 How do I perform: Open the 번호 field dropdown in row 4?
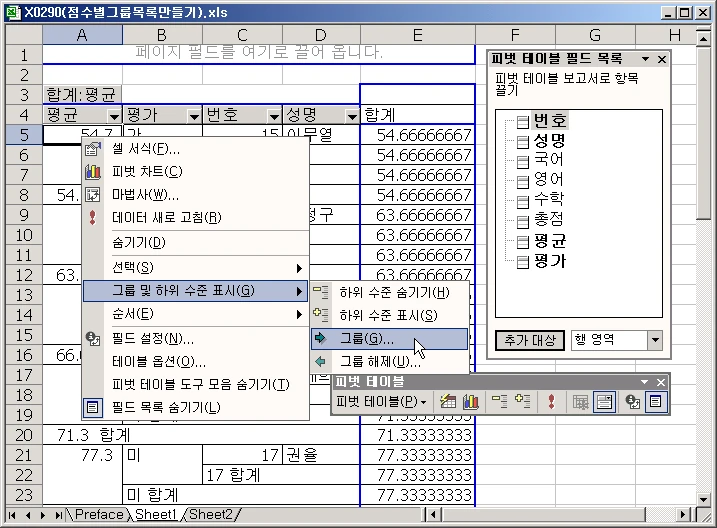pos(274,116)
